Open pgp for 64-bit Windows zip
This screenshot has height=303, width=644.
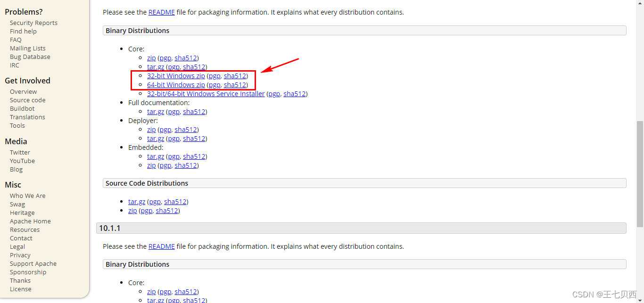pos(215,85)
